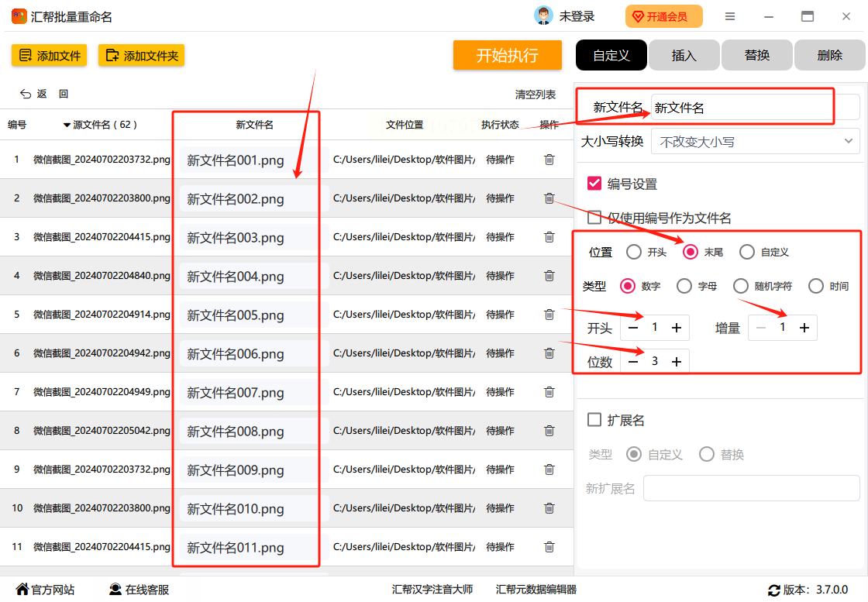The image size is (868, 602).
Task: Toggle the 编号设置 checkbox
Action: click(594, 183)
